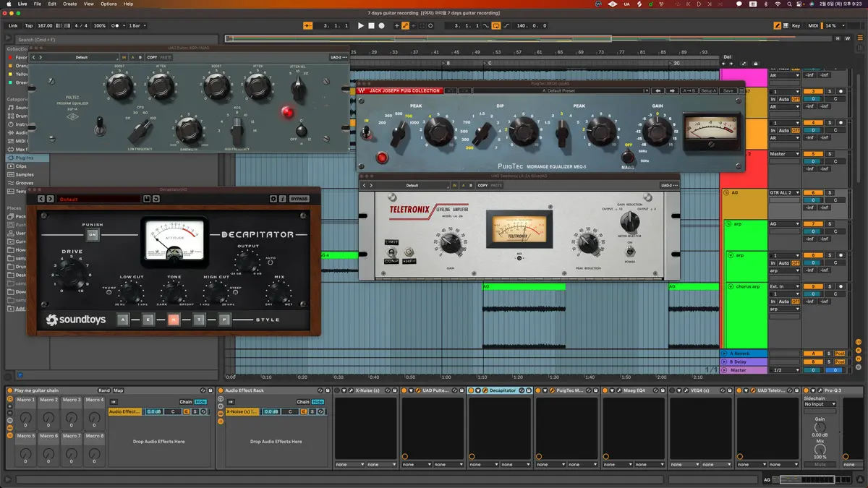Open the 1 Bar quantization dropdown

[x=137, y=26]
